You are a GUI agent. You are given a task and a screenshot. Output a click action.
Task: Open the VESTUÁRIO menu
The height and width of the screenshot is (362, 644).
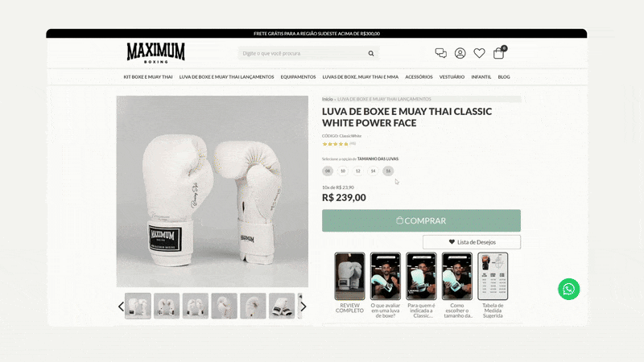(452, 76)
